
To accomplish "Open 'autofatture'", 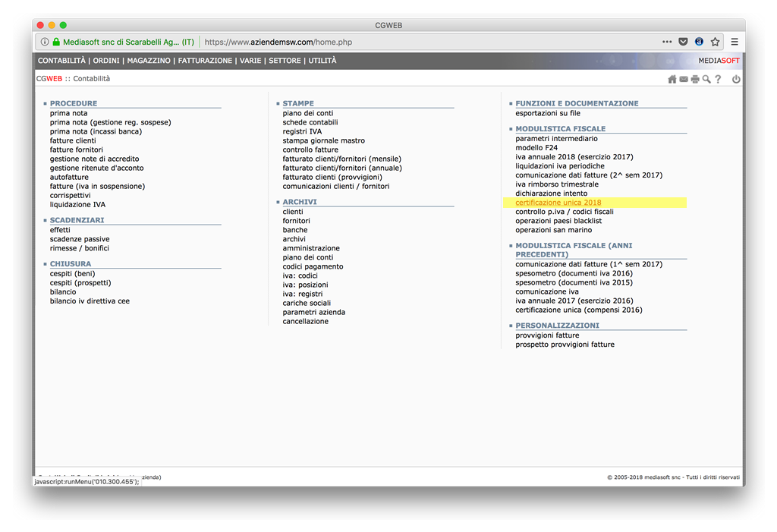I will (69, 177).
